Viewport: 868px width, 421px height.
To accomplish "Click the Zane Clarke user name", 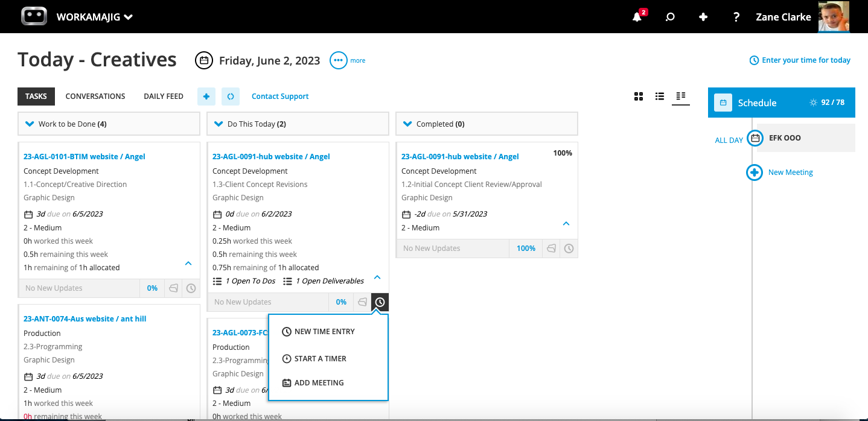I will 783,17.
